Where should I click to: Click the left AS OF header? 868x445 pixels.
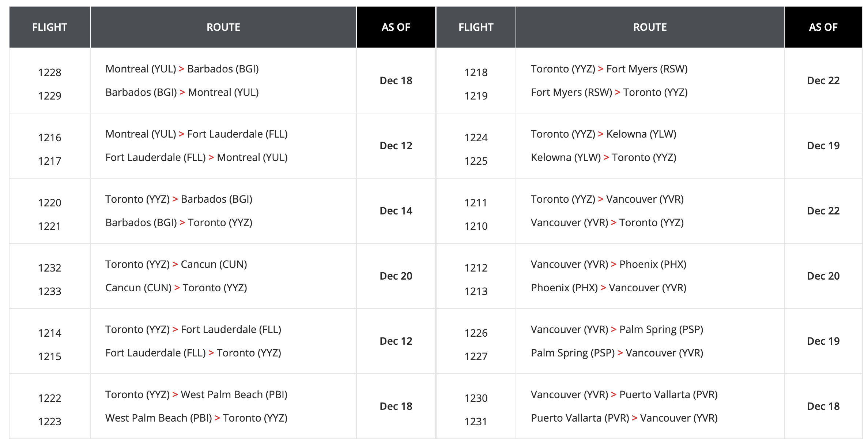[396, 27]
